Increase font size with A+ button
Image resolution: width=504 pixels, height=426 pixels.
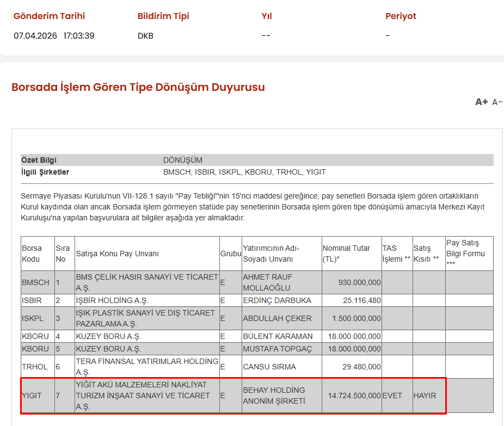pos(481,102)
